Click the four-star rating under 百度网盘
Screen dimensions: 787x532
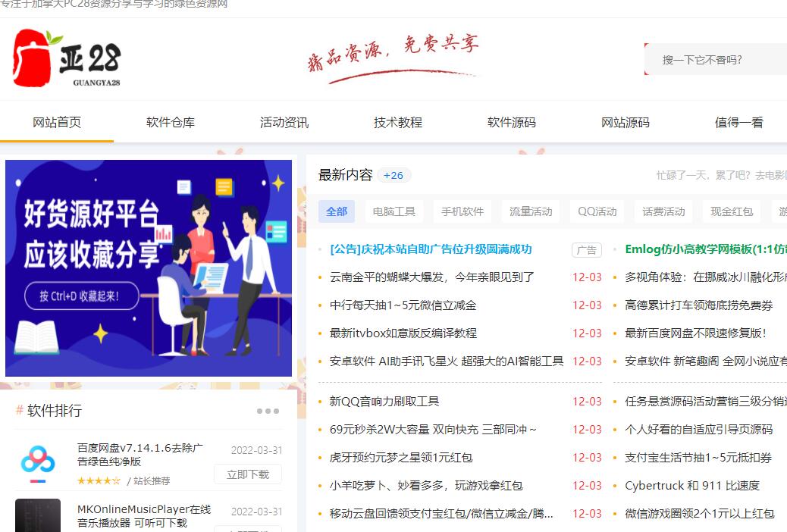[x=99, y=480]
